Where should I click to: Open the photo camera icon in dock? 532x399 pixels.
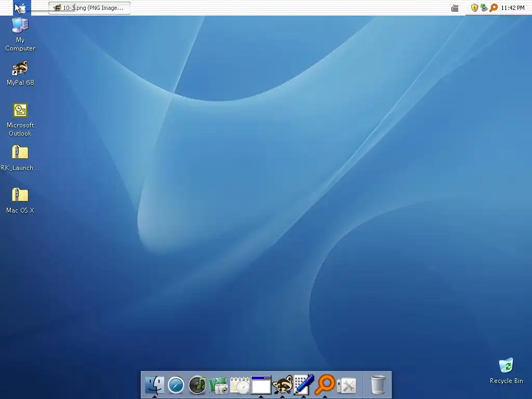tap(218, 385)
